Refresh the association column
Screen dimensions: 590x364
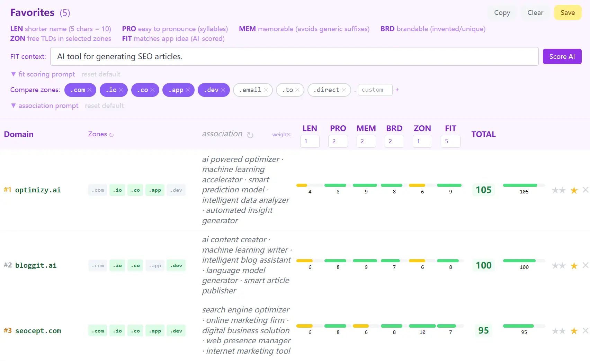tap(250, 135)
